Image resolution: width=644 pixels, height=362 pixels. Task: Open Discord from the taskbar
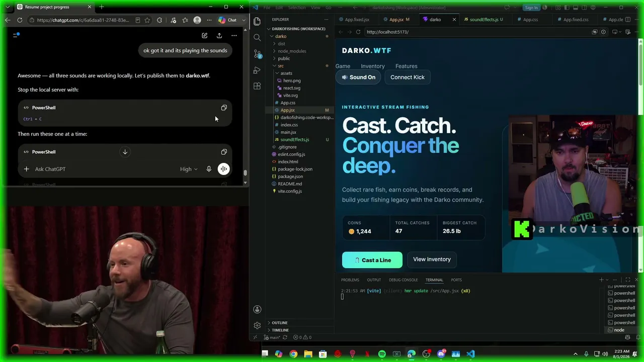441,354
